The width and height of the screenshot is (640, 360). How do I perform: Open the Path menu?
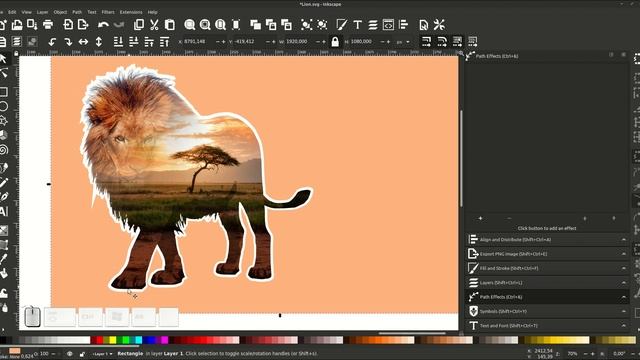pos(77,12)
